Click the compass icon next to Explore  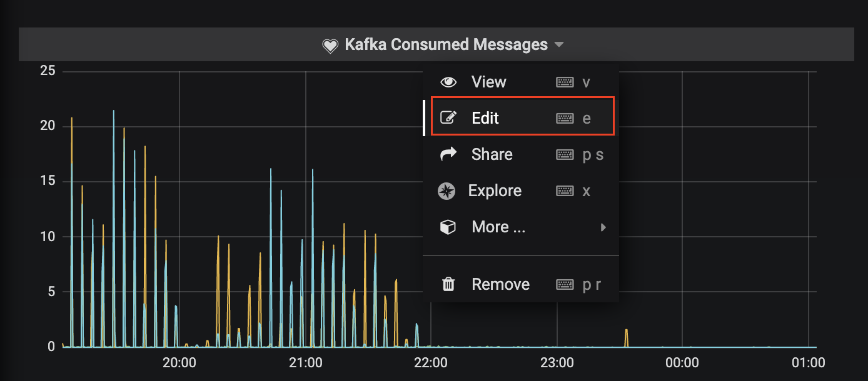point(447,191)
